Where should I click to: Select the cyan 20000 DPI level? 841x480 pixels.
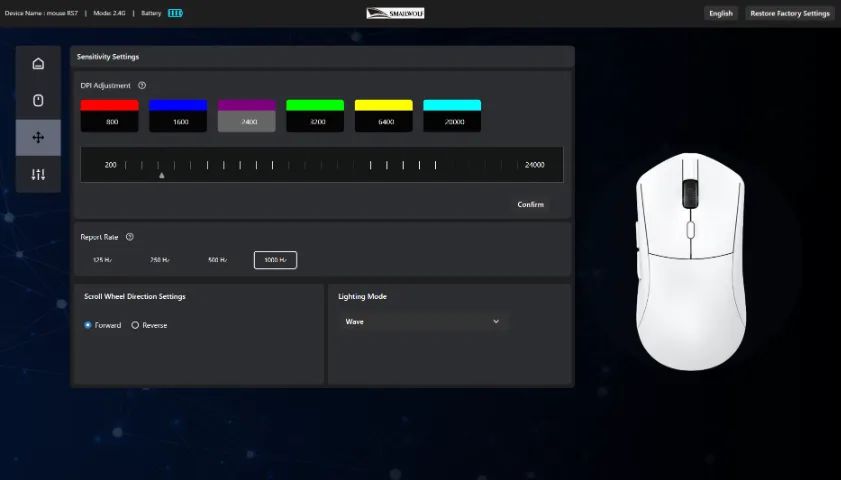pyautogui.click(x=452, y=115)
